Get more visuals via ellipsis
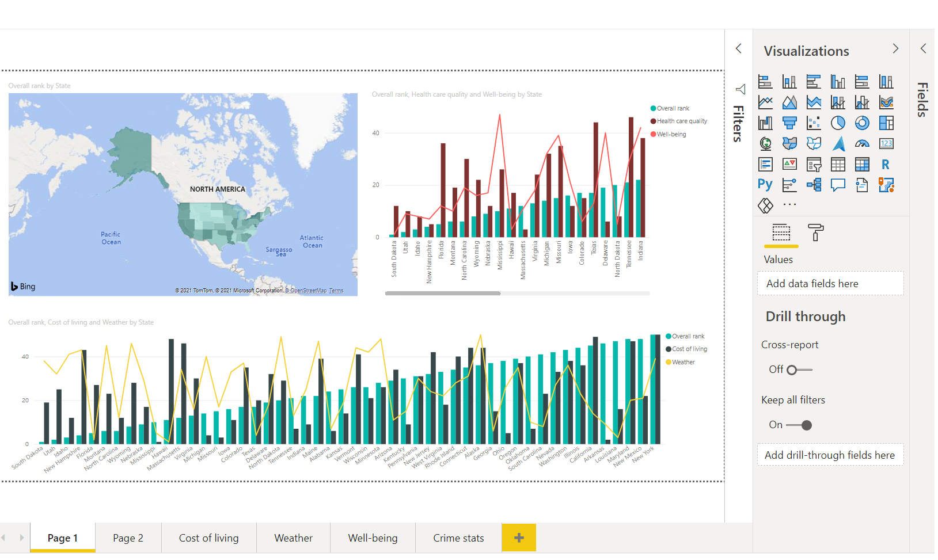Screen dimensions: 938x560 pos(789,205)
